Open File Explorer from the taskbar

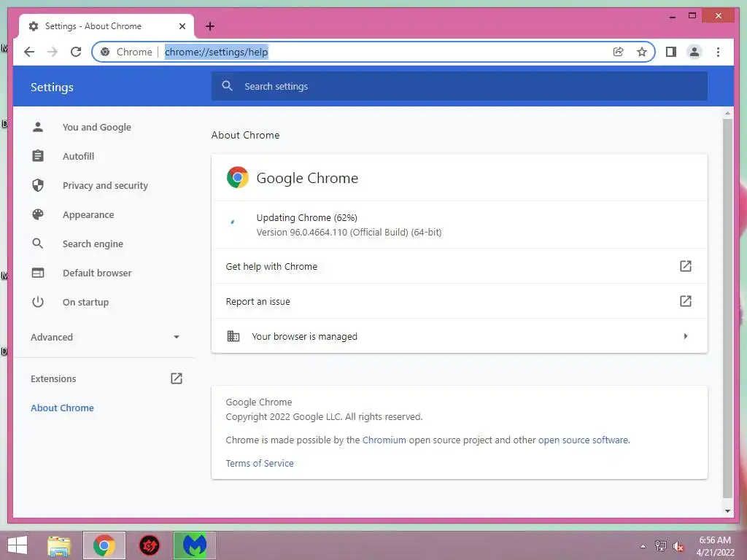point(59,545)
